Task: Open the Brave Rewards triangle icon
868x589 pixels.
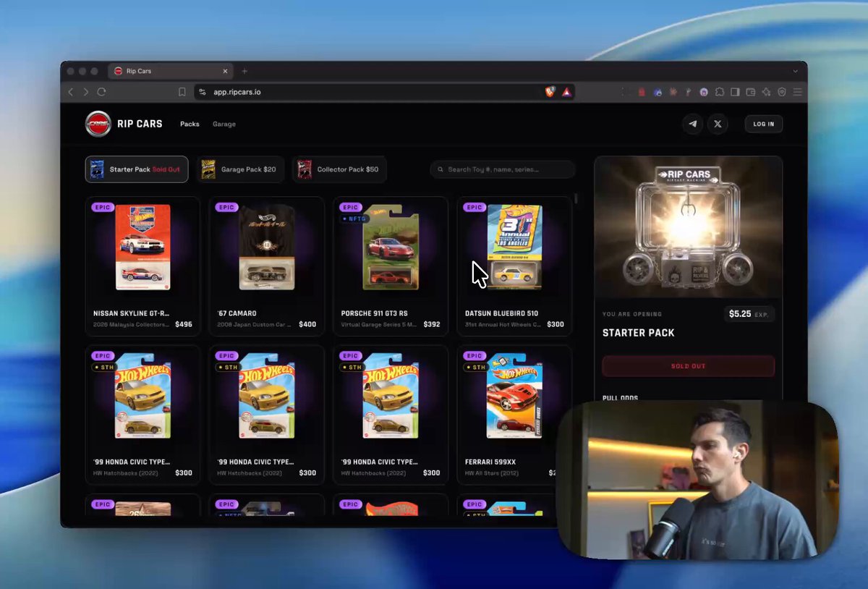Action: coord(566,92)
